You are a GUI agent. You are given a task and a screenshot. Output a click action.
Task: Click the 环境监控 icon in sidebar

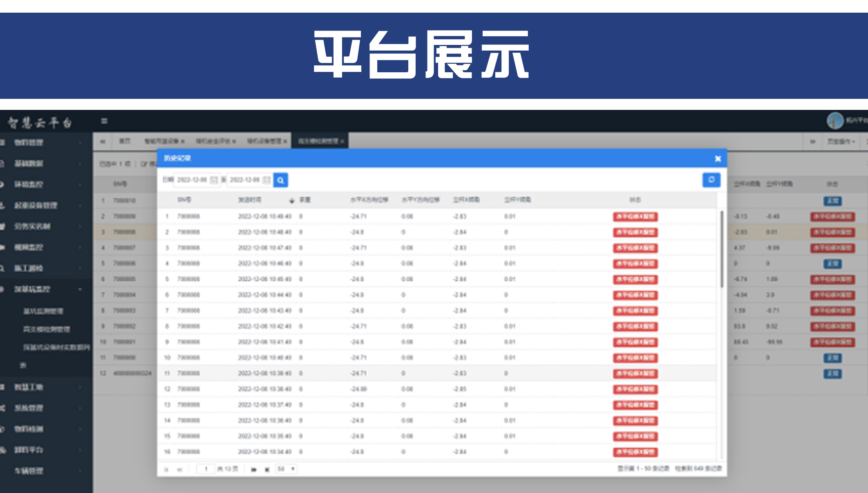[x=2, y=185]
